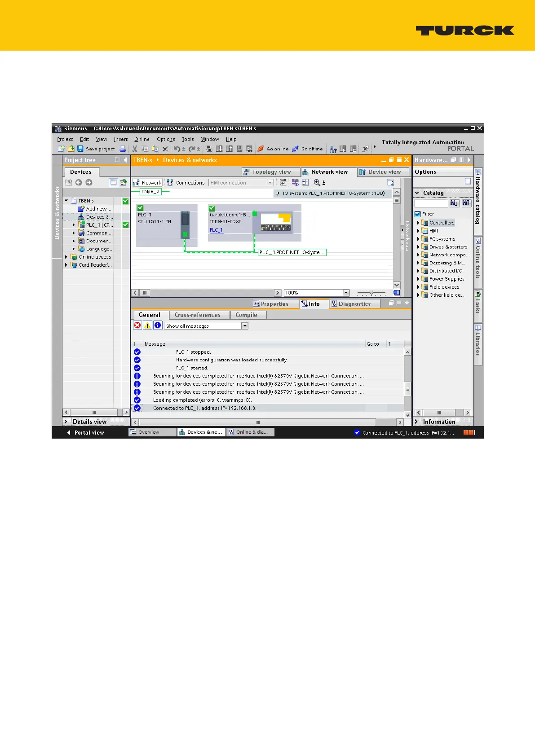Click the Connections button
This screenshot has width=535, height=756.
pos(186,183)
